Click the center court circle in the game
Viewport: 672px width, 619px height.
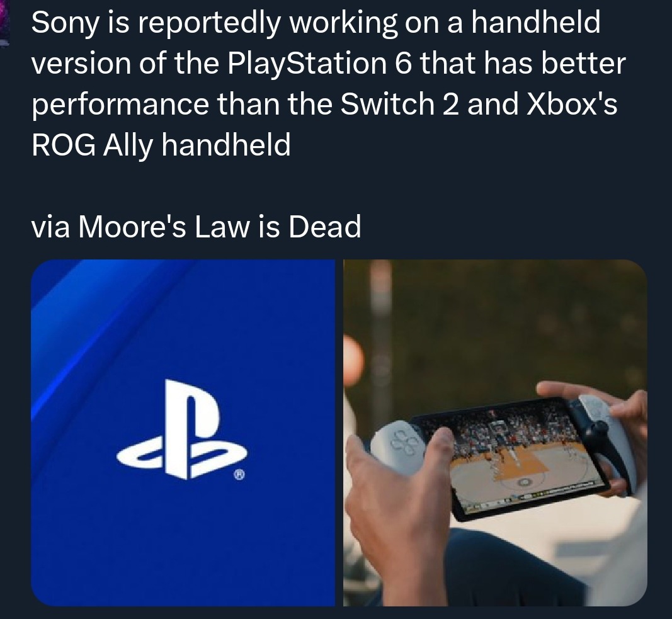click(524, 482)
